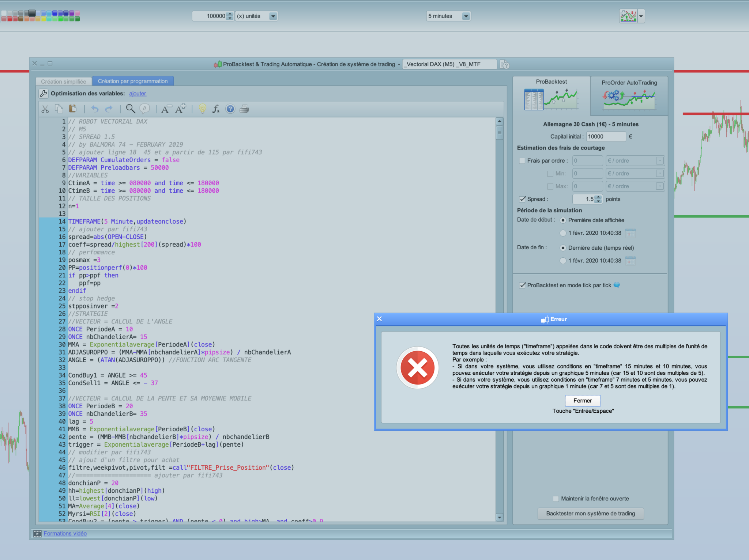
Task: Click the Cut scissors icon
Action: (x=45, y=109)
